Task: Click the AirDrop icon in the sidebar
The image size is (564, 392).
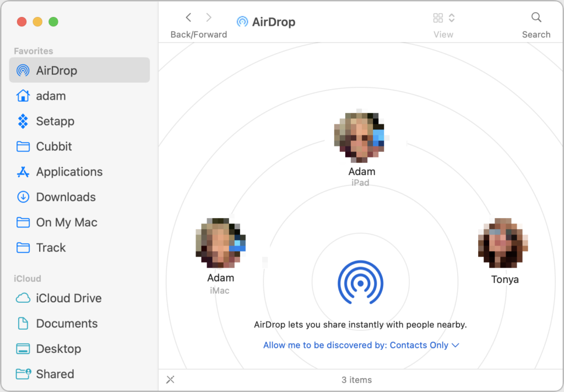Action: [x=23, y=70]
